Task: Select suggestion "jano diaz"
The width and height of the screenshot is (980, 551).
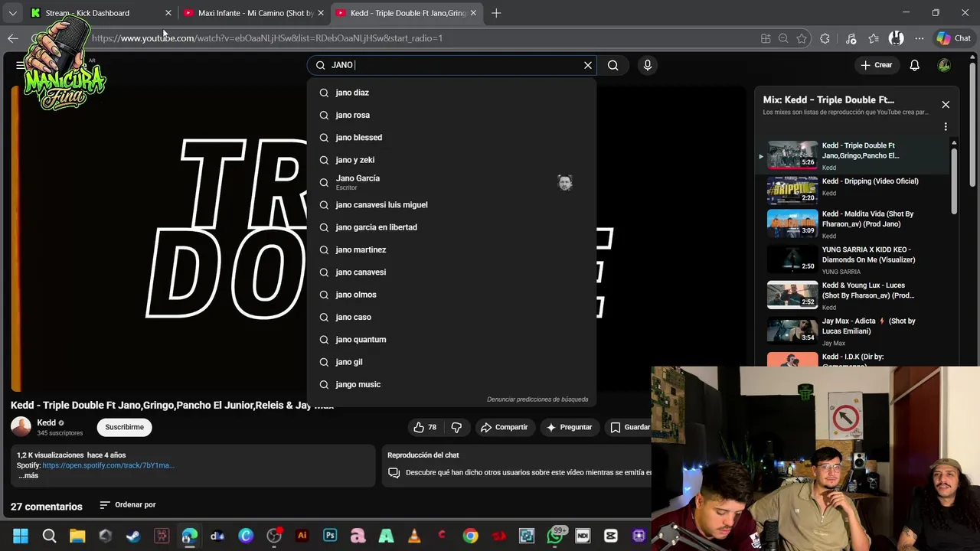Action: tap(452, 93)
